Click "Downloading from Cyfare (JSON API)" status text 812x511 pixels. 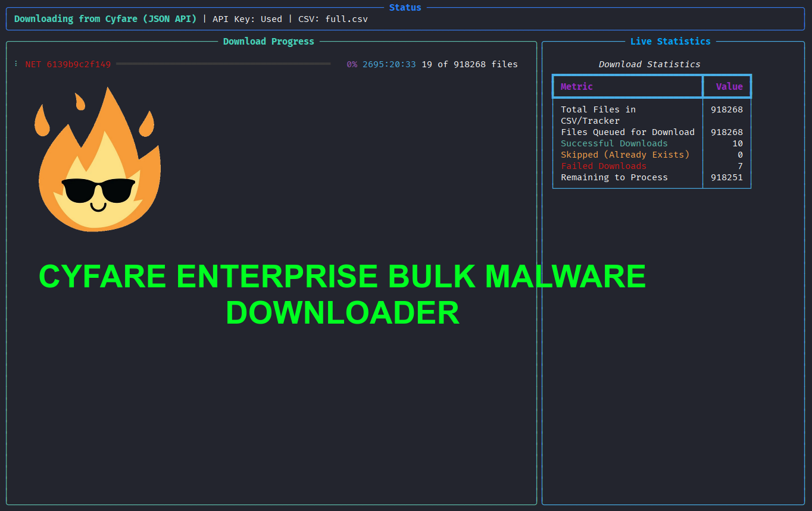point(105,19)
